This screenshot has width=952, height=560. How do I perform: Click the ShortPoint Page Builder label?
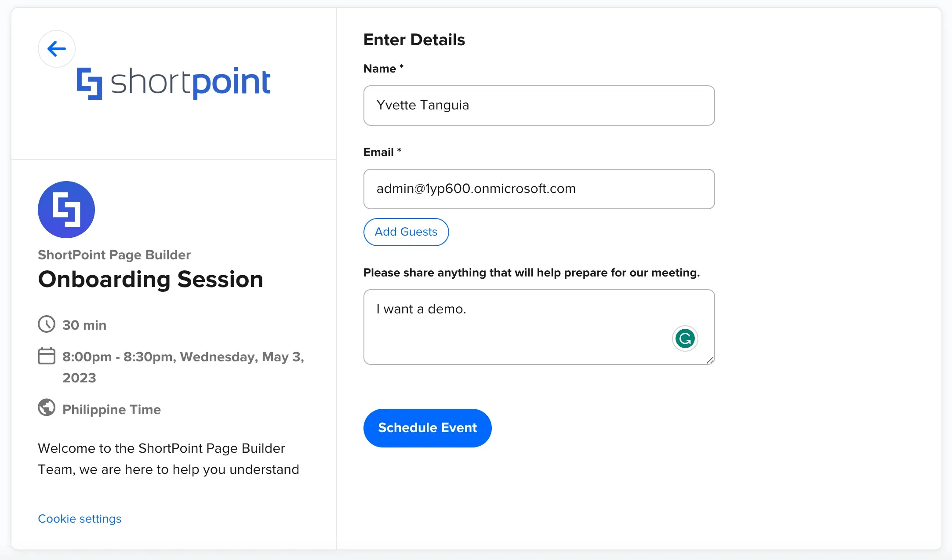(114, 255)
